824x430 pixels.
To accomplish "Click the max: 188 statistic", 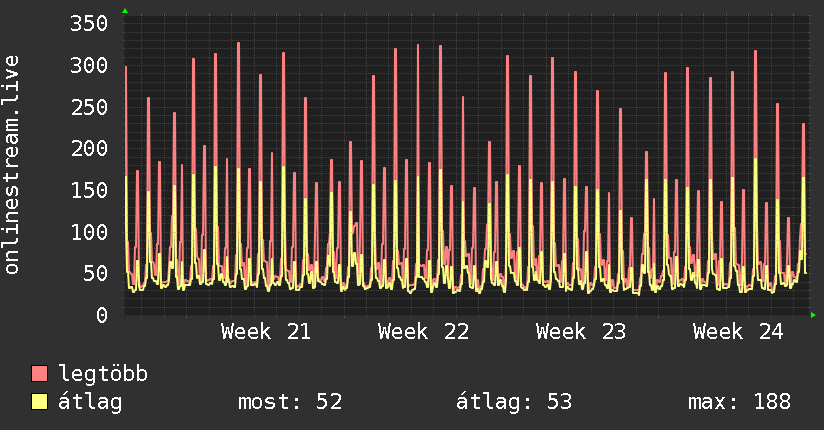I will (x=739, y=402).
